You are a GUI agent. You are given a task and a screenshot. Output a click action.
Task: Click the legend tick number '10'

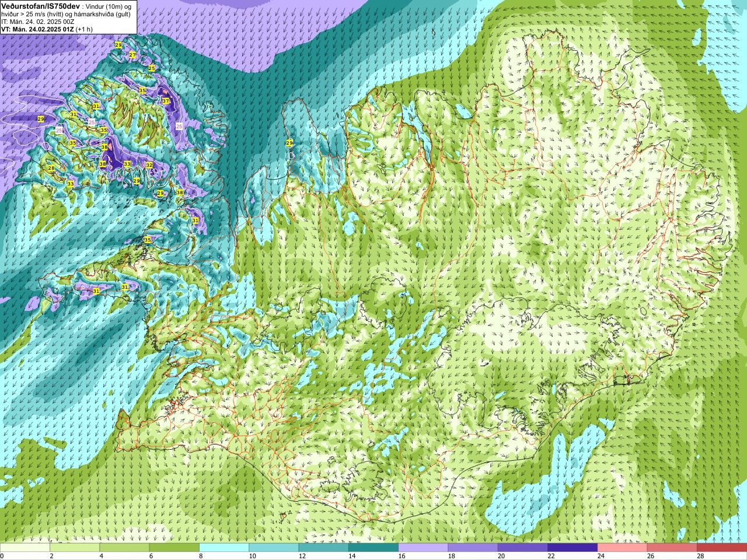click(x=253, y=556)
